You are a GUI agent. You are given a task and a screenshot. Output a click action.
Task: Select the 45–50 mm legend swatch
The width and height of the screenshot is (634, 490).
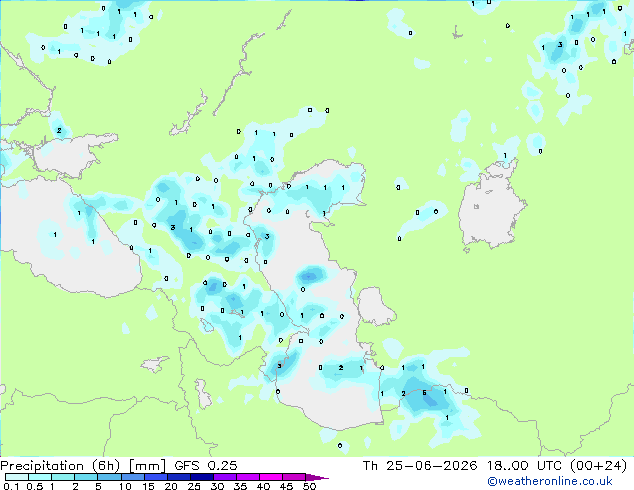(x=294, y=477)
